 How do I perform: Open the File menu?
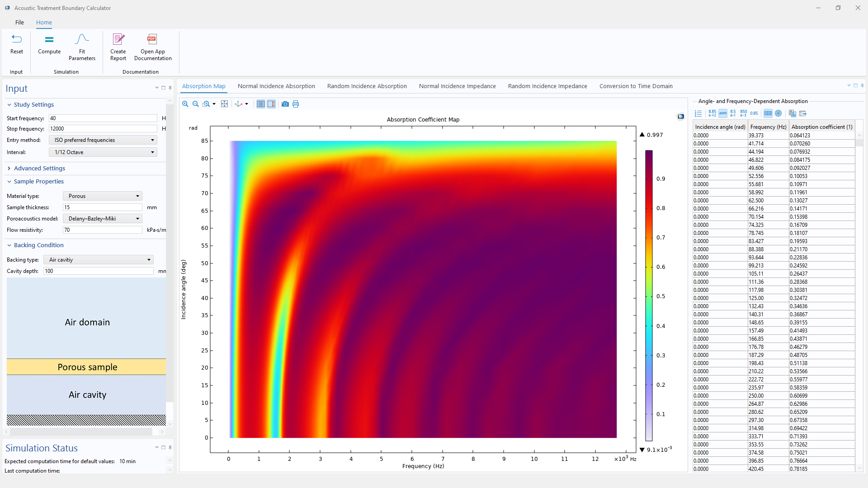point(19,22)
